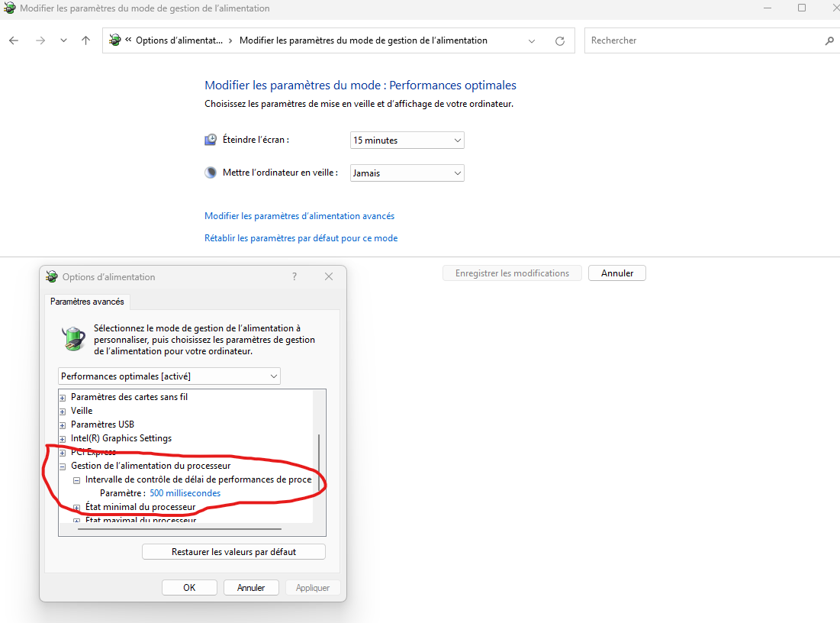Screen dimensions: 840x623
Task: Click Rétablir les paramètres par défaut link
Action: pos(301,238)
